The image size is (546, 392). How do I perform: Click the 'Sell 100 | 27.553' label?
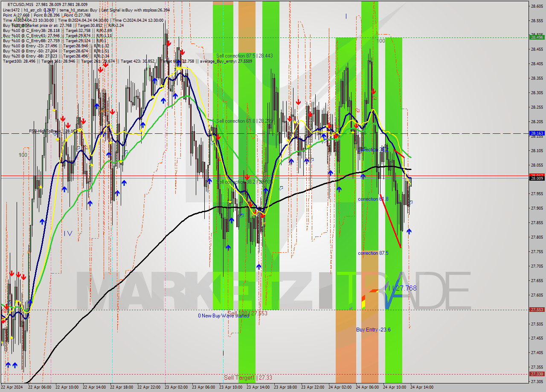click(247, 313)
